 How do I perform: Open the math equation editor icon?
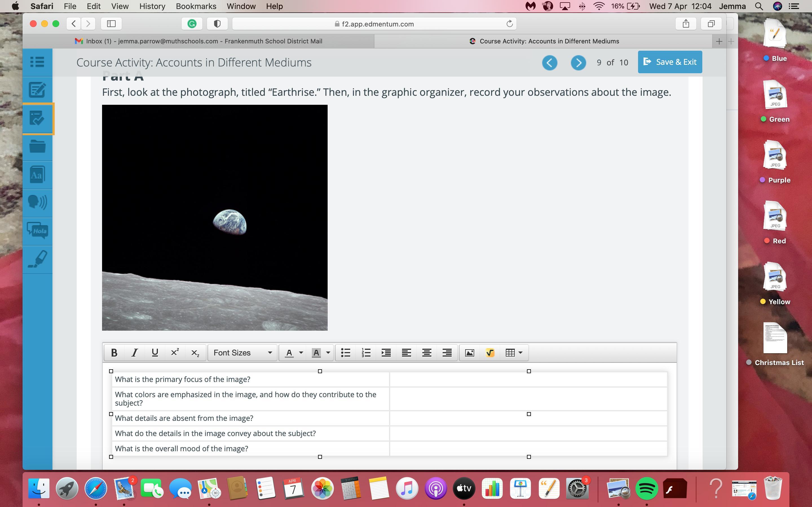490,352
